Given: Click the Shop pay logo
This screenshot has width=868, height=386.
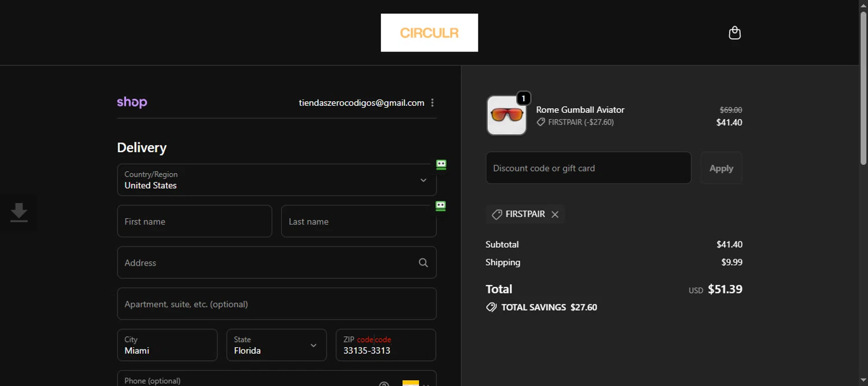Looking at the screenshot, I should (132, 102).
